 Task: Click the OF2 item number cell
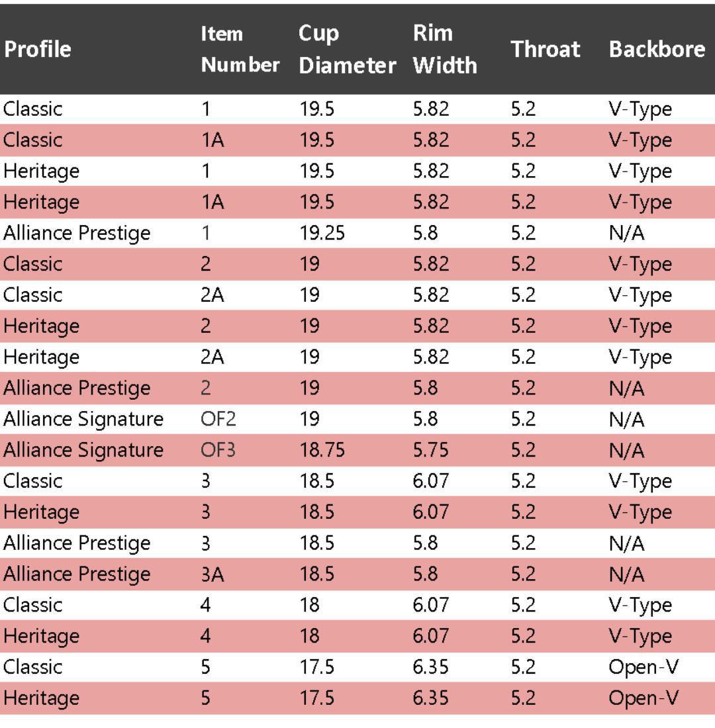coord(218,419)
